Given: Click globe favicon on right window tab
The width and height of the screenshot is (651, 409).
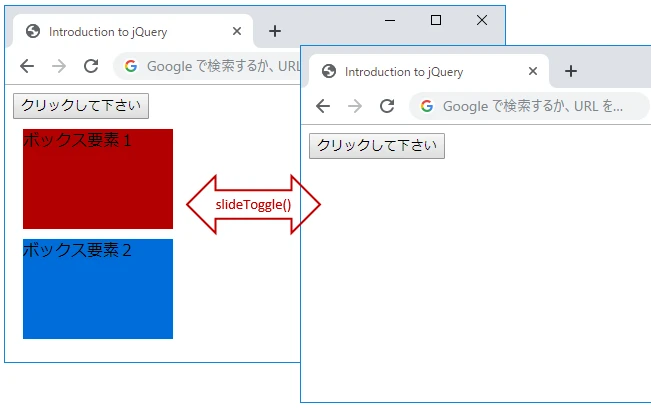Looking at the screenshot, I should pyautogui.click(x=329, y=71).
